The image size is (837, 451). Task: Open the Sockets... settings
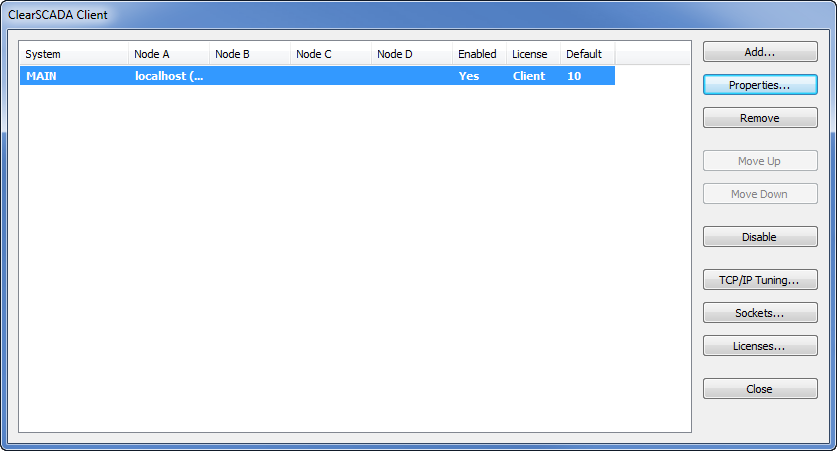point(760,313)
